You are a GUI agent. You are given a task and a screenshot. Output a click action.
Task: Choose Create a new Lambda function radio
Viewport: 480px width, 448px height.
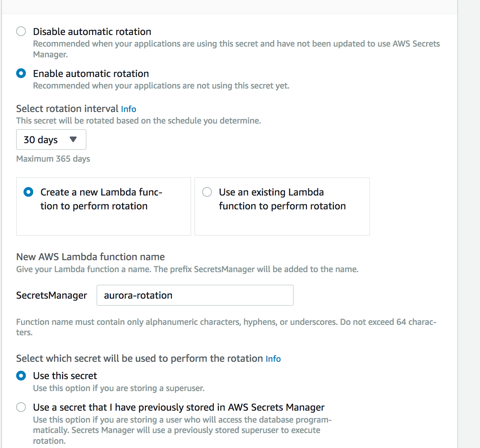point(29,192)
